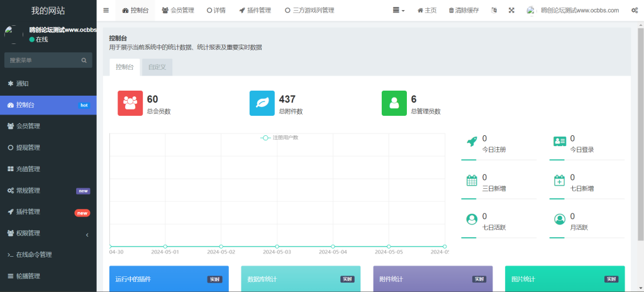The width and height of the screenshot is (644, 292).
Task: Open the 控制台 top tab
Action: tap(135, 10)
